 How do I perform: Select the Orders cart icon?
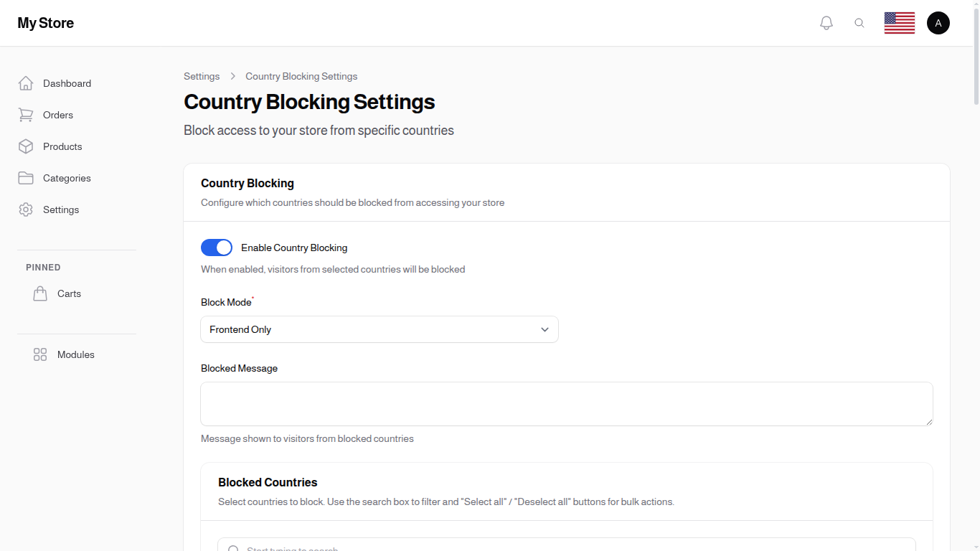click(x=26, y=115)
